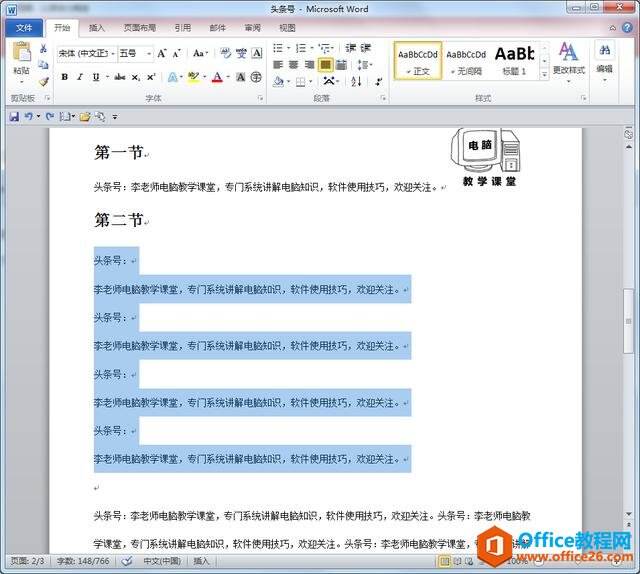Open the font name dropdown
Viewport: 640px width, 574px height.
[113, 53]
